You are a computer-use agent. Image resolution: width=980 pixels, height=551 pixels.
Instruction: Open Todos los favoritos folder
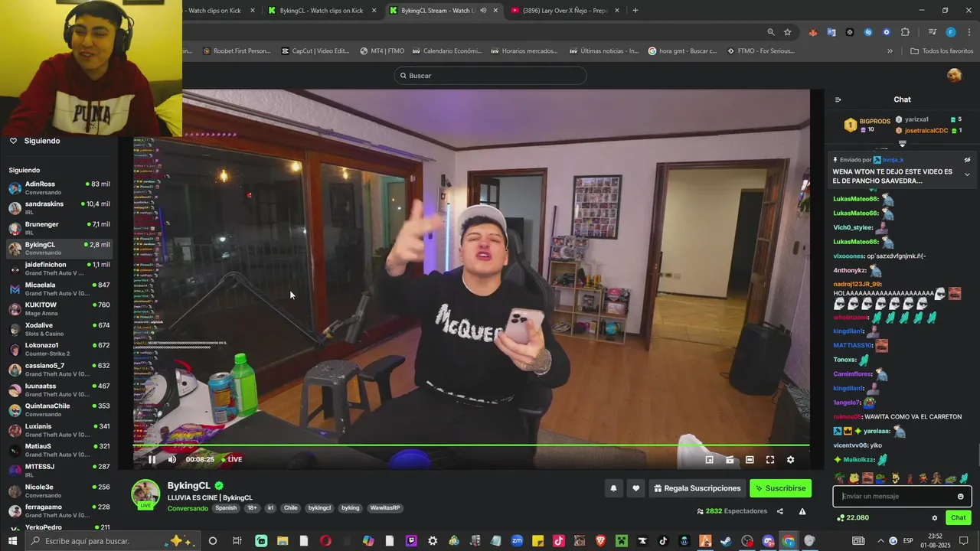click(942, 51)
